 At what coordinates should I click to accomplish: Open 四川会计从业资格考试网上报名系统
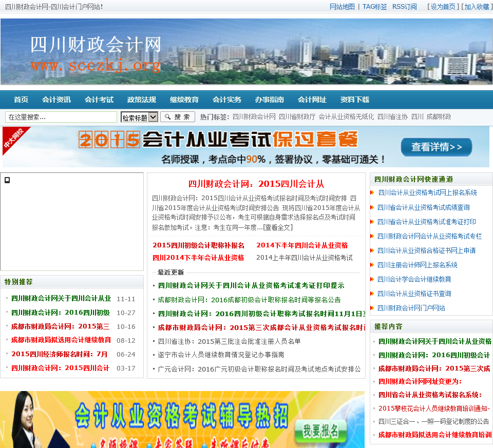[x=428, y=192]
